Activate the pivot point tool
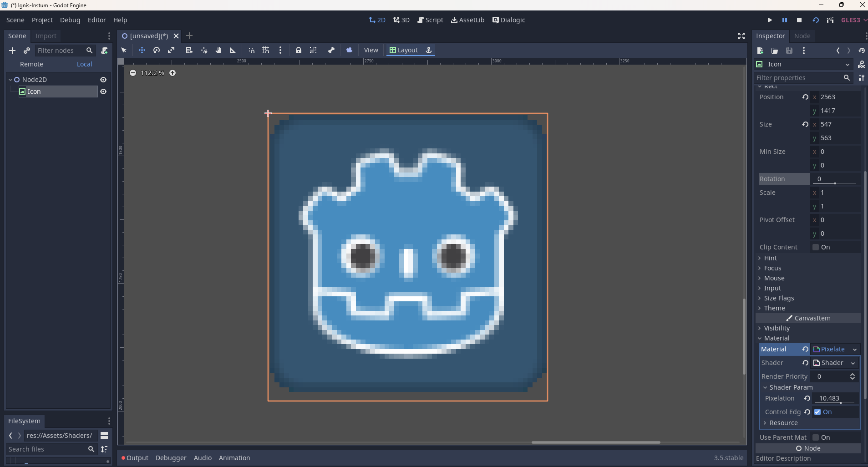 pos(204,50)
